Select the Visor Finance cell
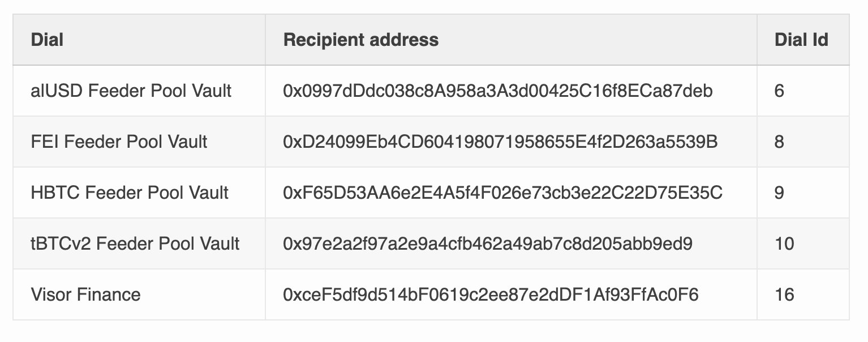Viewport: 868px width, 342px height. click(85, 294)
